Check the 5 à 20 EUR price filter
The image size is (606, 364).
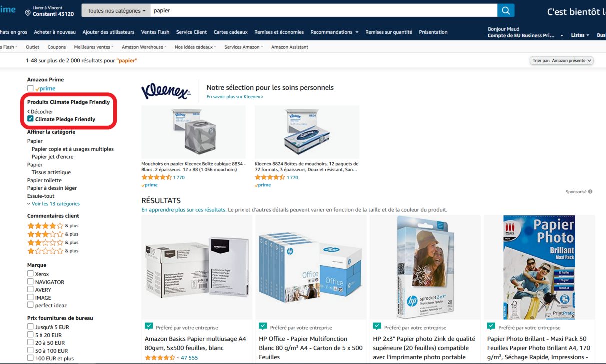30,335
